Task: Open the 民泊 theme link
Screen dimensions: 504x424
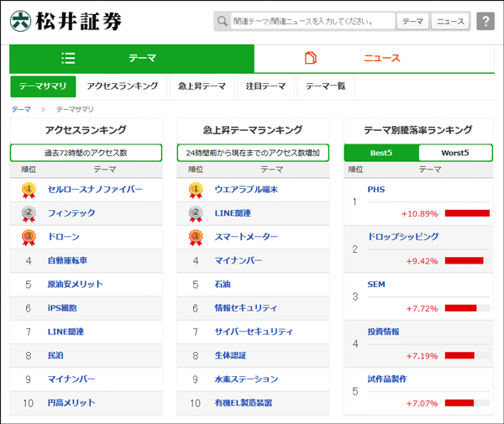Action: click(x=55, y=356)
